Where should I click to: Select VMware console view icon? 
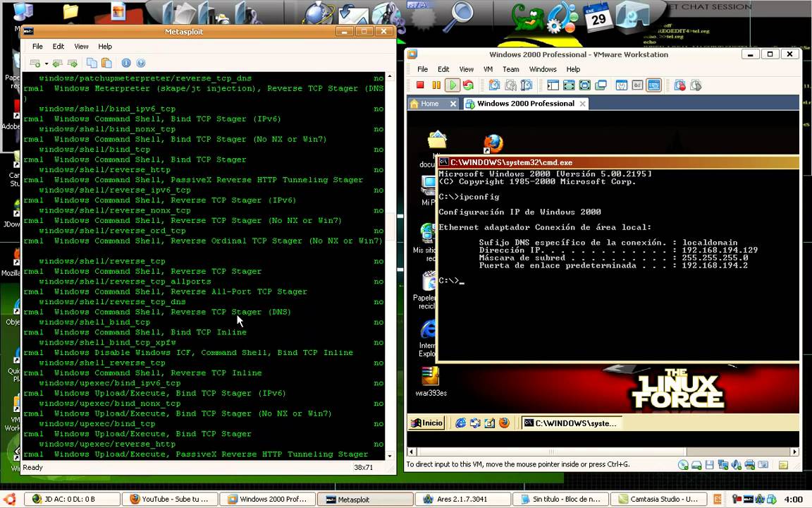pos(654,85)
